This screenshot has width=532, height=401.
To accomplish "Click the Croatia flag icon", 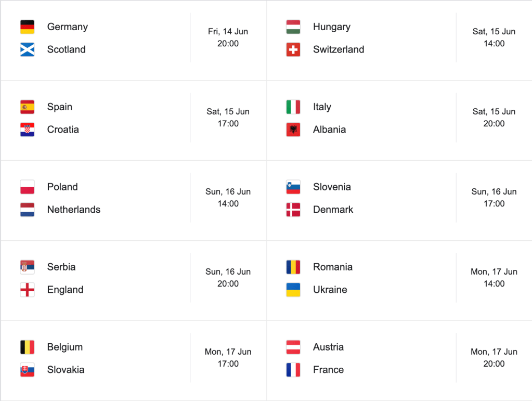I will pos(27,130).
